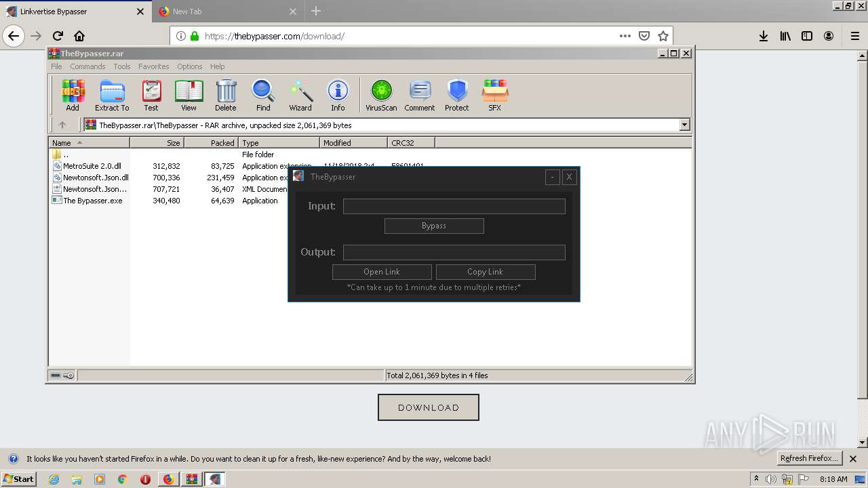Screen dimensions: 868x488
Task: Reload the current Firefox page
Action: click(x=58, y=36)
